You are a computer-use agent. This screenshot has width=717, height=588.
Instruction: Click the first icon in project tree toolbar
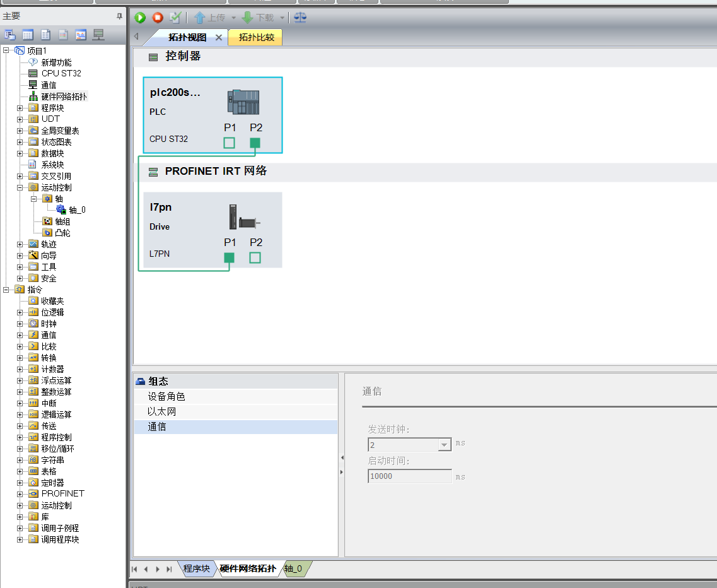pyautogui.click(x=10, y=35)
